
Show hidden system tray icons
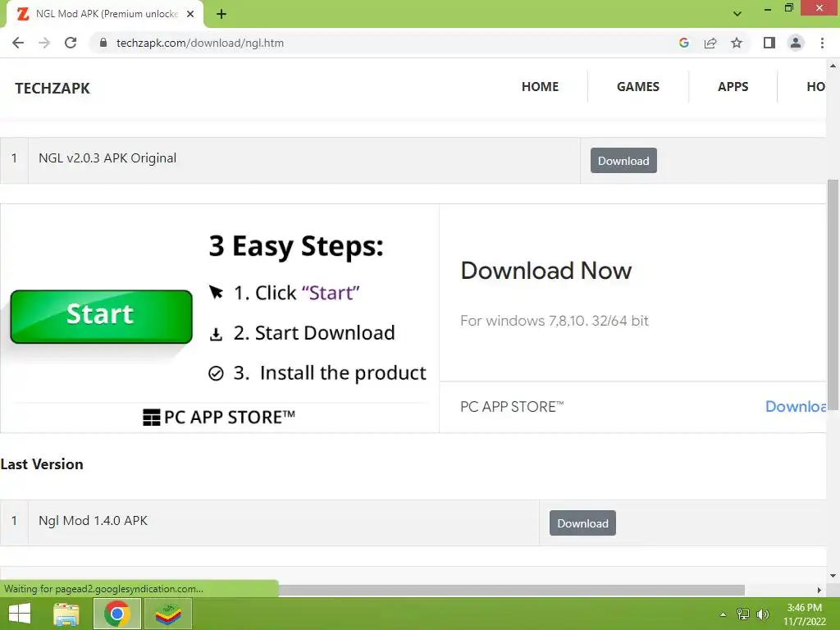pyautogui.click(x=724, y=614)
